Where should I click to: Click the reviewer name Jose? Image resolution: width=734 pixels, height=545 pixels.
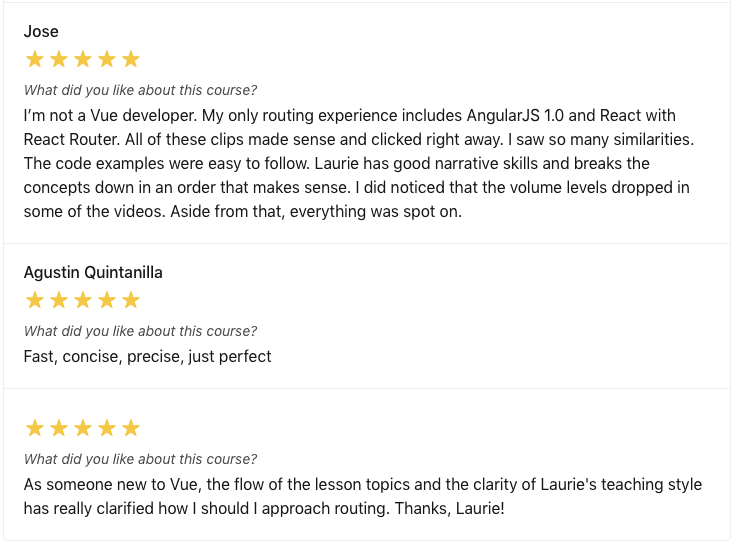click(x=41, y=31)
